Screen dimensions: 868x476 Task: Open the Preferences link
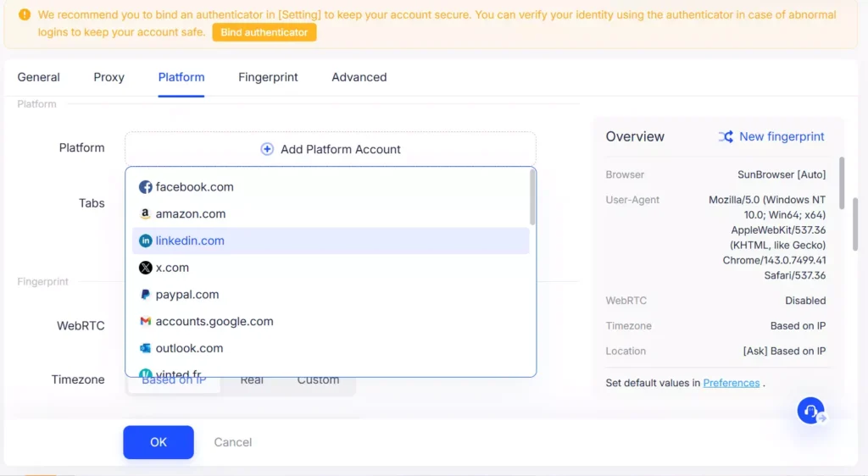pos(731,383)
